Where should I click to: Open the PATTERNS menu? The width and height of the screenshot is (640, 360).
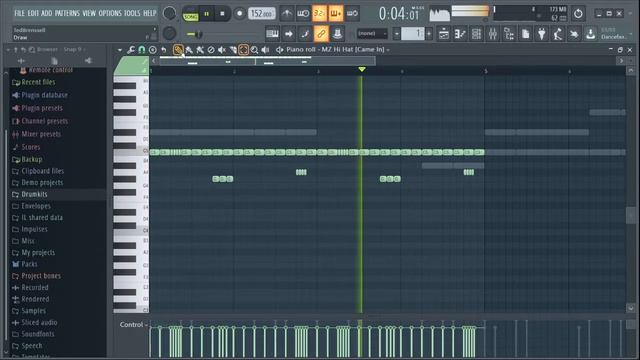(x=67, y=13)
